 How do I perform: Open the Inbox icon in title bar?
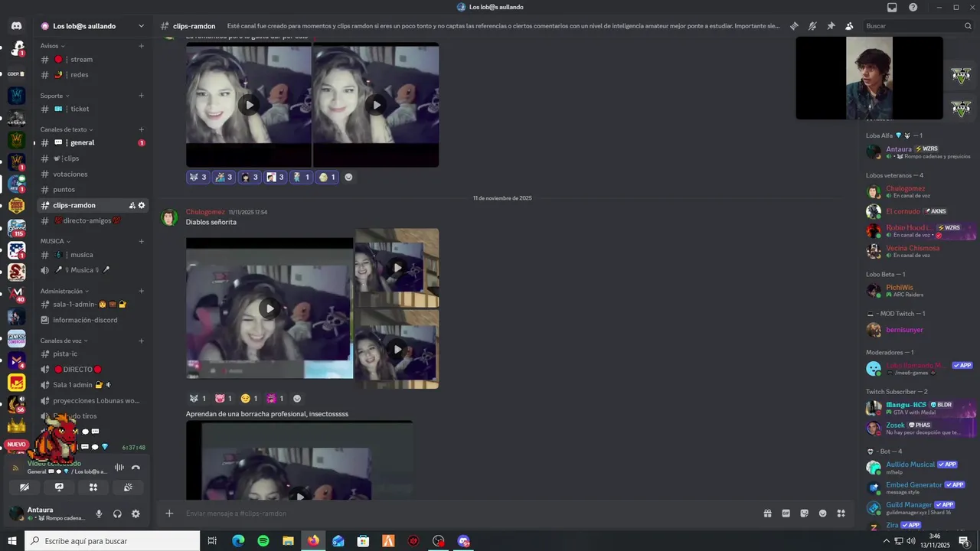(892, 7)
